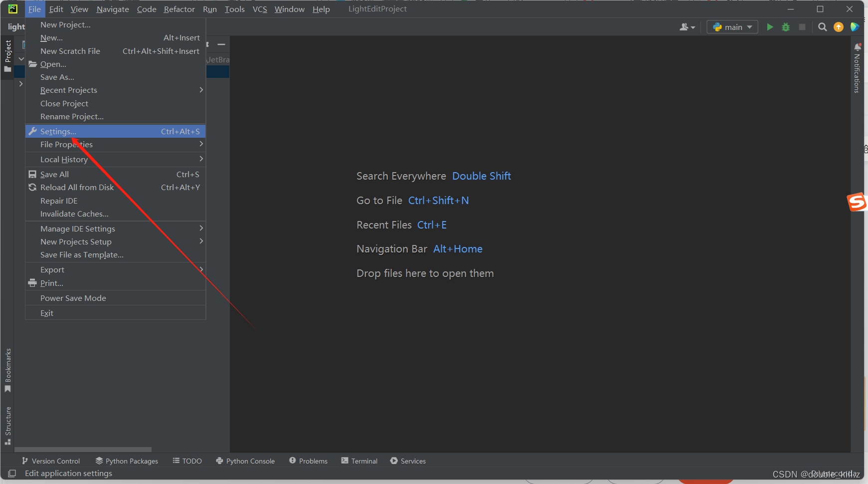Open the Services tool window
Viewport: 868px width, 484px height.
coord(408,461)
